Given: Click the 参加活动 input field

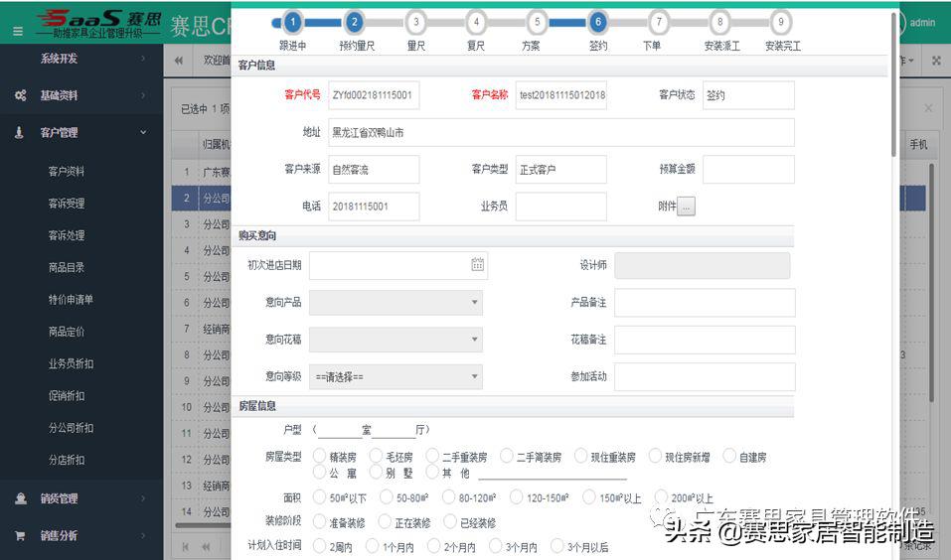Looking at the screenshot, I should 705,376.
